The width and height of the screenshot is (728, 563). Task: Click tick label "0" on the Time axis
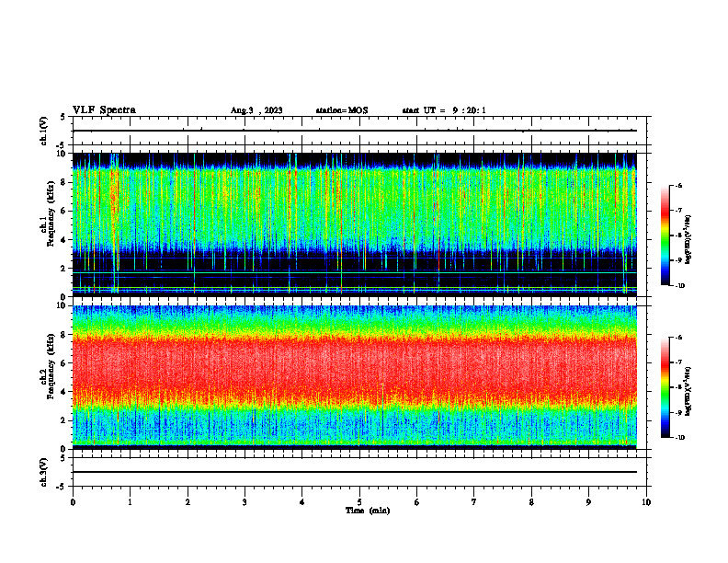pyautogui.click(x=73, y=502)
